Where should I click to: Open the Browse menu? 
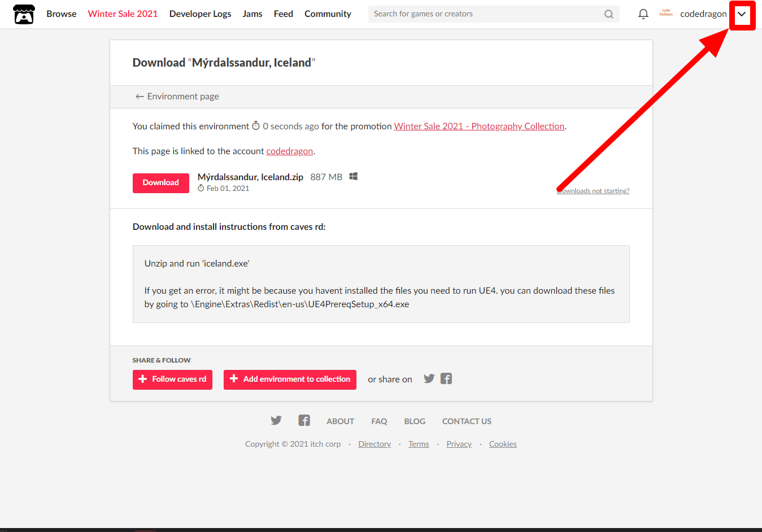pos(62,14)
